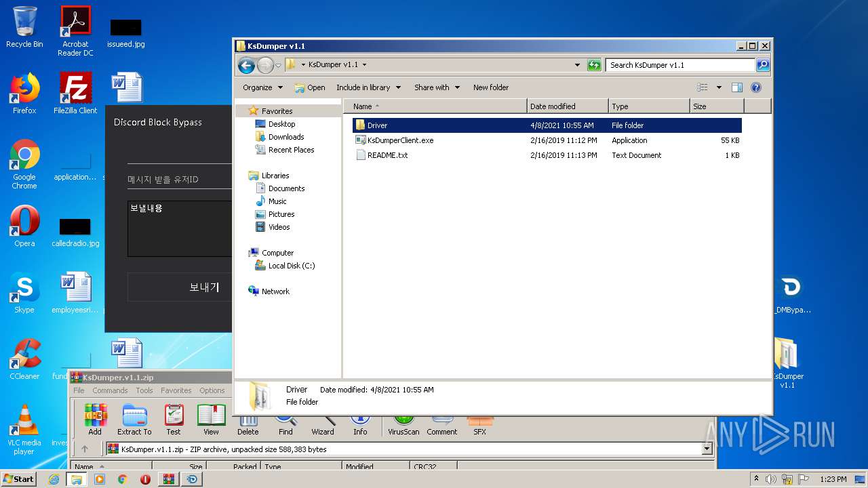Viewport: 868px width, 488px height.
Task: Open CCleaner desktop shortcut
Action: (24, 359)
